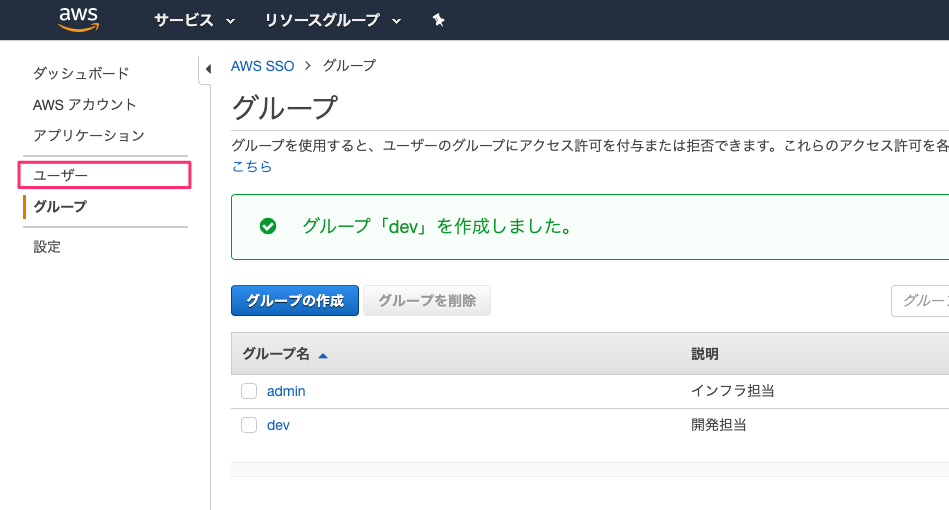Click the green success checkmark icon
949x510 pixels.
click(268, 226)
